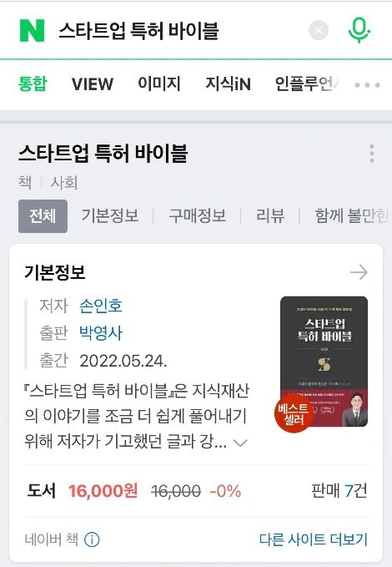Open author 손인호 link
392x567 pixels.
click(101, 306)
